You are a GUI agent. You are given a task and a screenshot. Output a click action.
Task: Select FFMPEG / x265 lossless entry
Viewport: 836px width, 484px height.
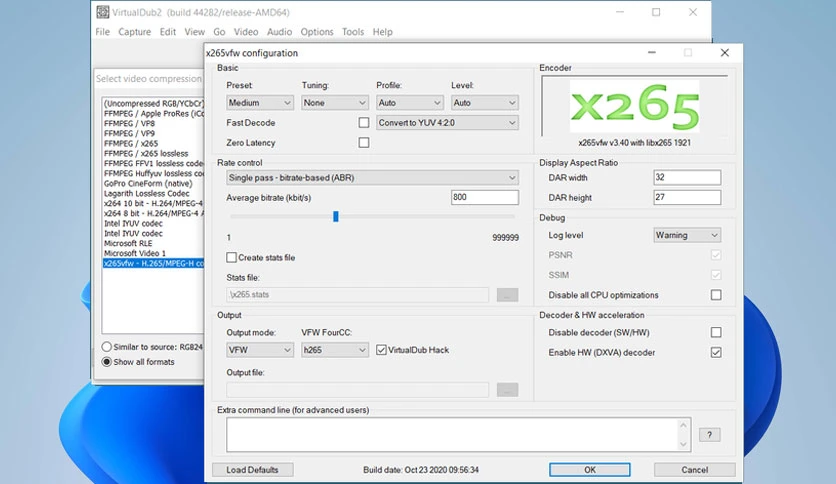coord(153,153)
